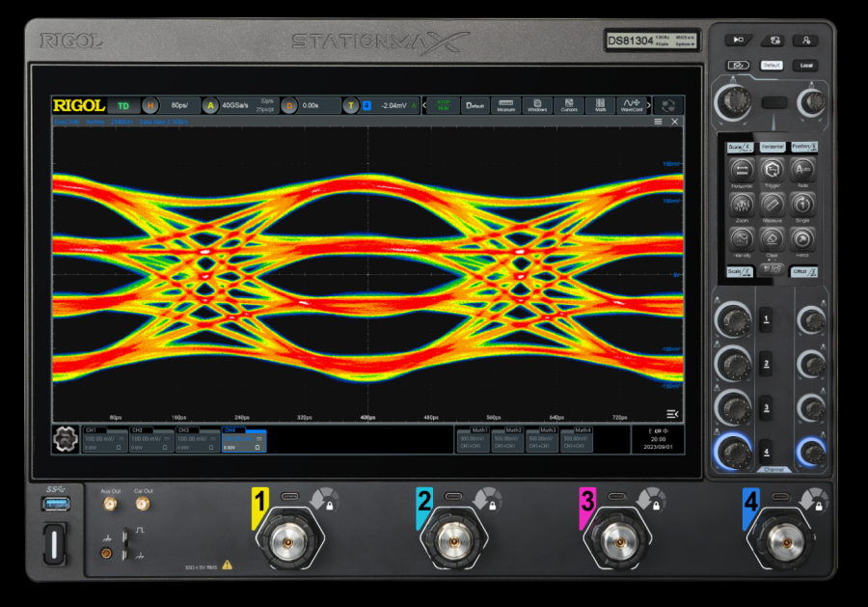Click the gear function navigation icon
Image resolution: width=868 pixels, height=607 pixels.
[66, 439]
